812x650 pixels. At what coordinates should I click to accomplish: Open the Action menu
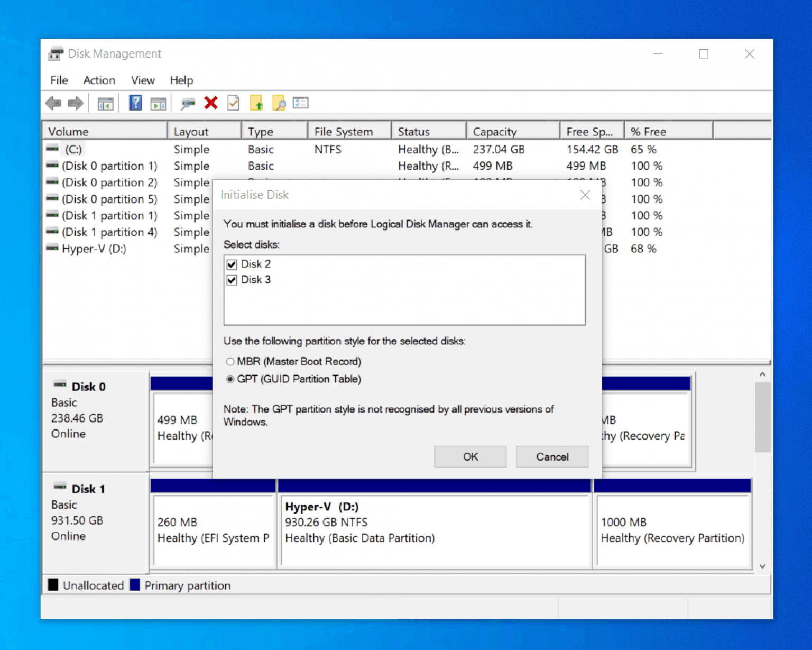tap(99, 80)
